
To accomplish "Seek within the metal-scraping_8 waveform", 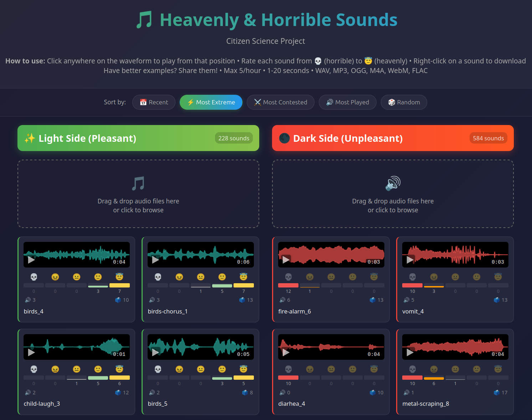I will 455,347.
